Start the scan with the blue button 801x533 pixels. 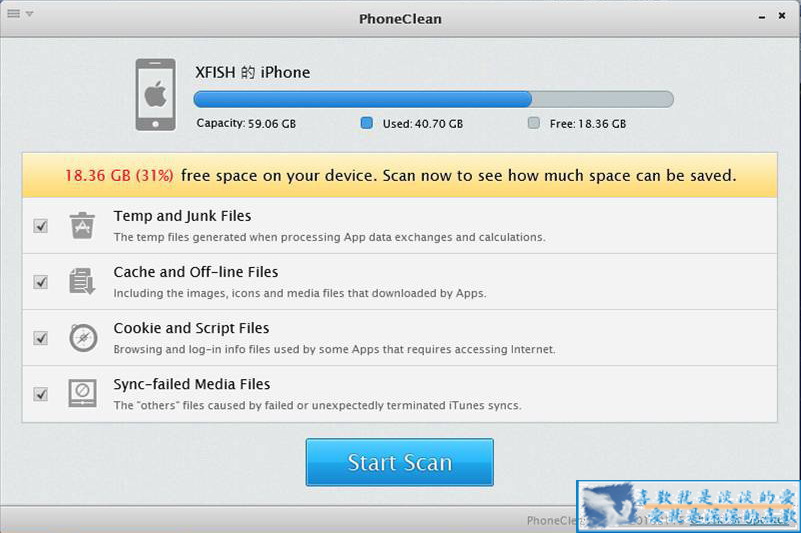coord(399,462)
